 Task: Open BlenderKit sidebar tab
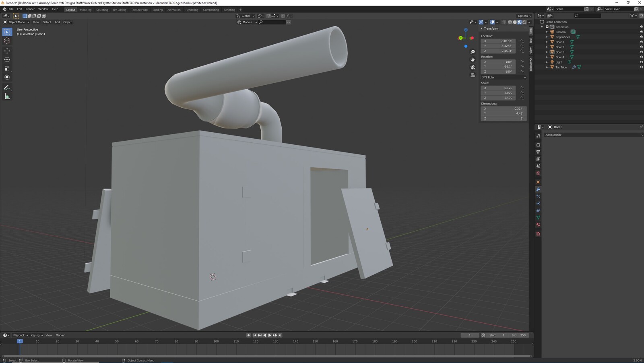click(x=531, y=64)
